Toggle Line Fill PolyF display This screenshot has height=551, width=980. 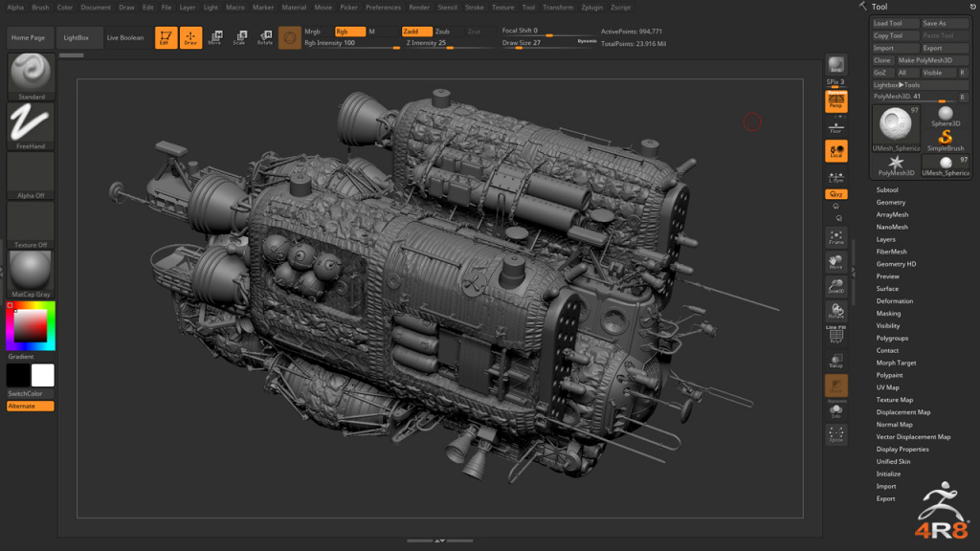click(x=835, y=335)
